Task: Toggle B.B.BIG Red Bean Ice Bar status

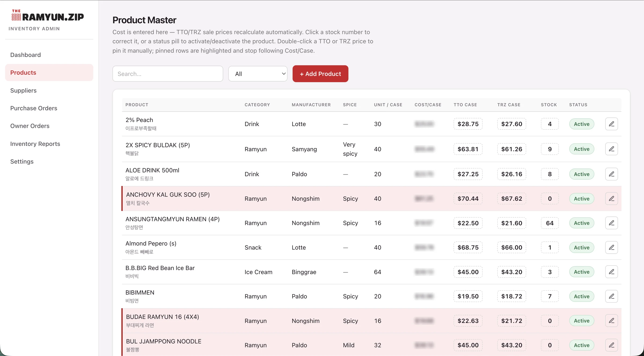Action: 582,272
